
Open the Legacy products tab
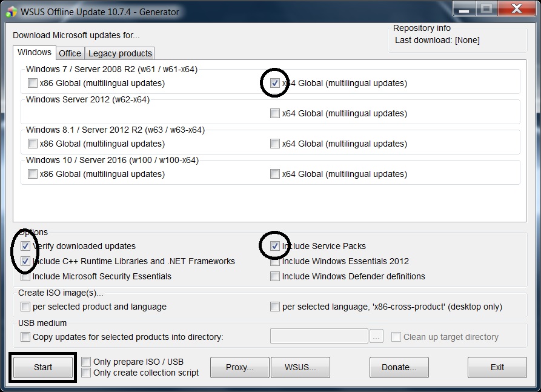coord(120,53)
